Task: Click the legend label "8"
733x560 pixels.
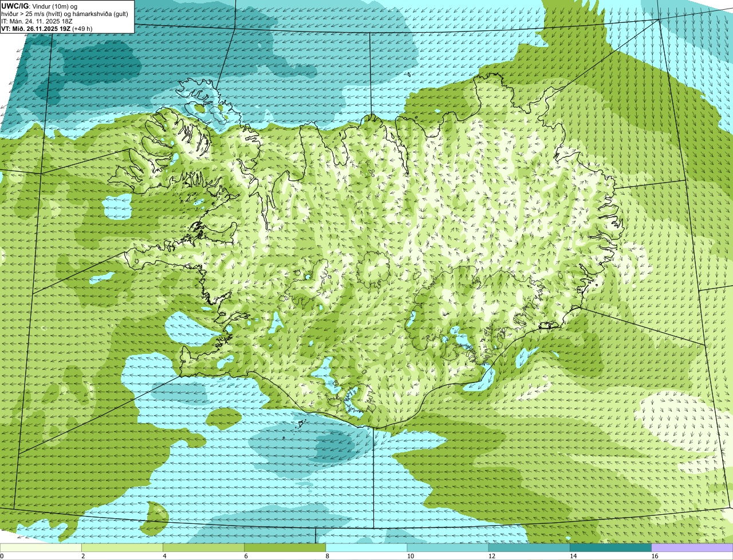Action: click(x=328, y=556)
